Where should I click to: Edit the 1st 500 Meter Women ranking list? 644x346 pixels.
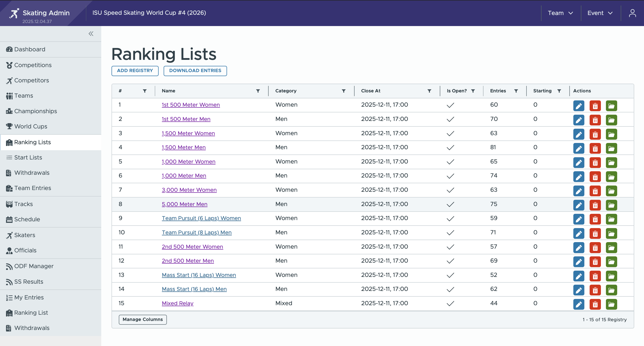579,106
